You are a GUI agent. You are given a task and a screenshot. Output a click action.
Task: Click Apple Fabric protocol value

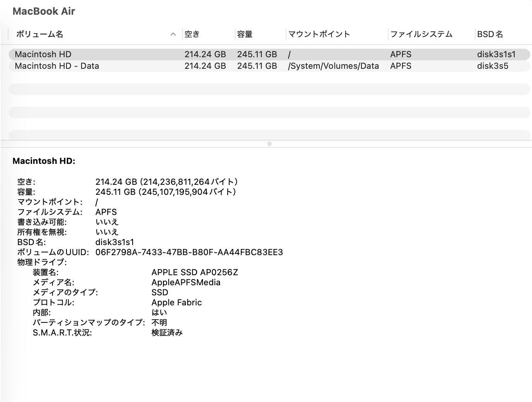click(177, 303)
